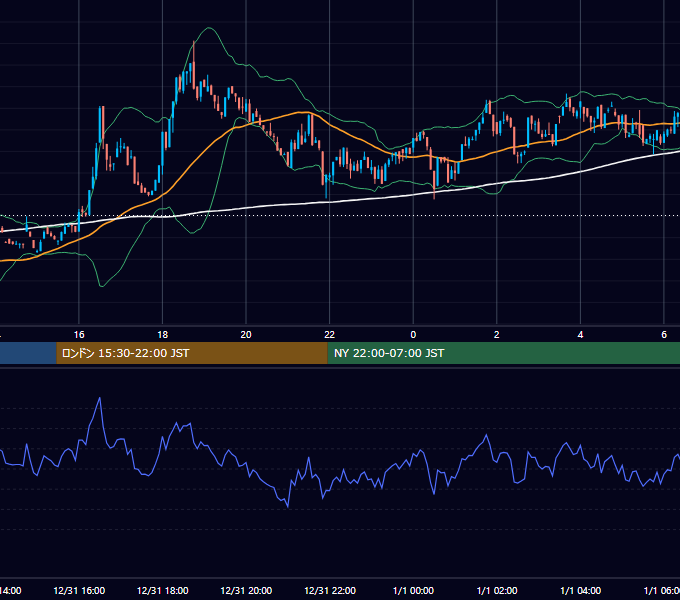Click the 12/31 18:00 time label
Screen dimensions: 680x600
[x=163, y=590]
